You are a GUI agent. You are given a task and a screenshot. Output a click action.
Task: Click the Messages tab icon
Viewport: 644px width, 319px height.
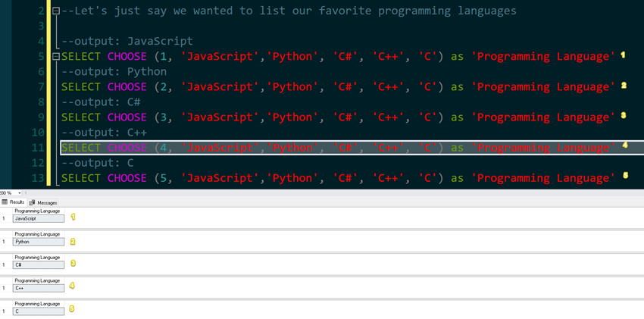point(32,202)
